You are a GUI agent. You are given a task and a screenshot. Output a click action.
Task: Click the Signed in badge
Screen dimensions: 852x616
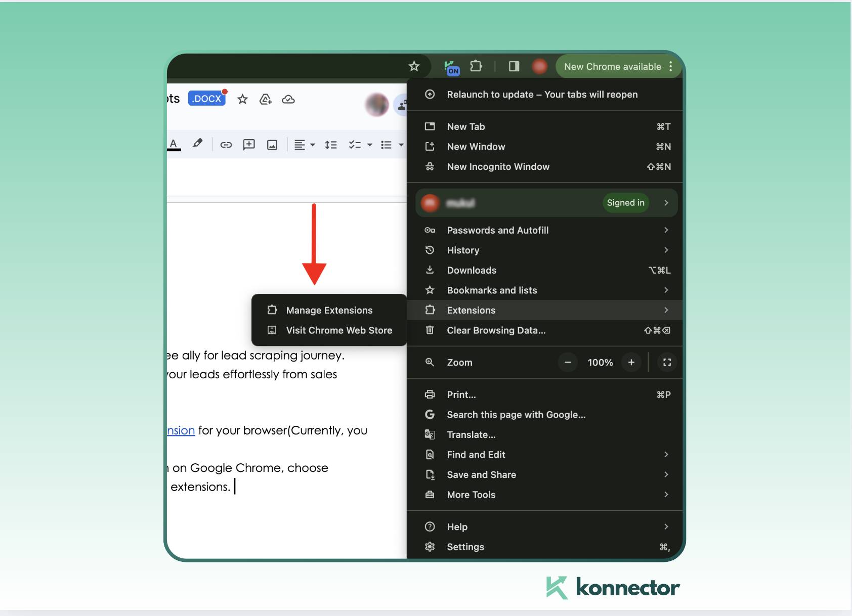[x=626, y=203]
